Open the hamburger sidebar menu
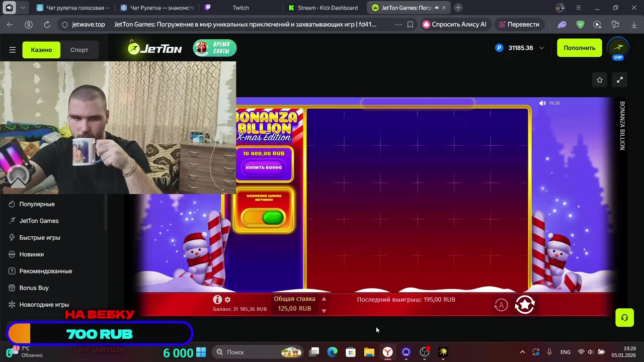 click(13, 50)
